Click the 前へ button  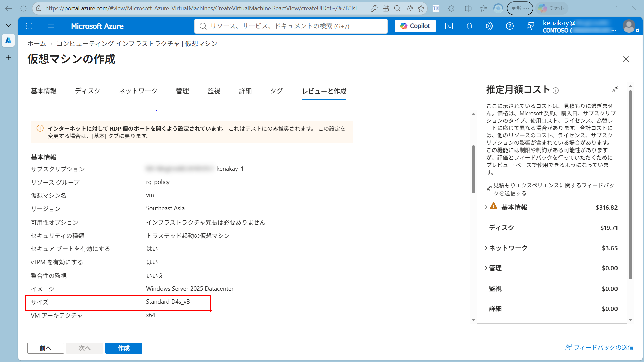click(x=46, y=348)
